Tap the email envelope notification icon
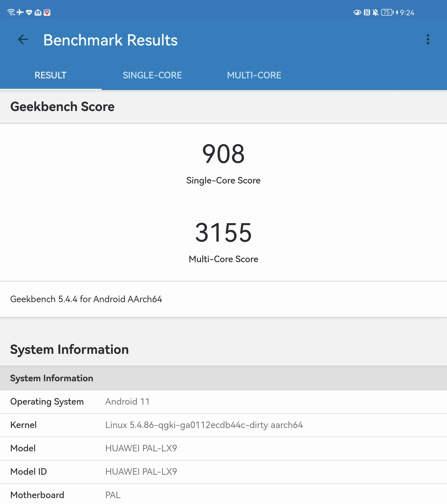Screen dimensions: 447x504 pos(38,12)
